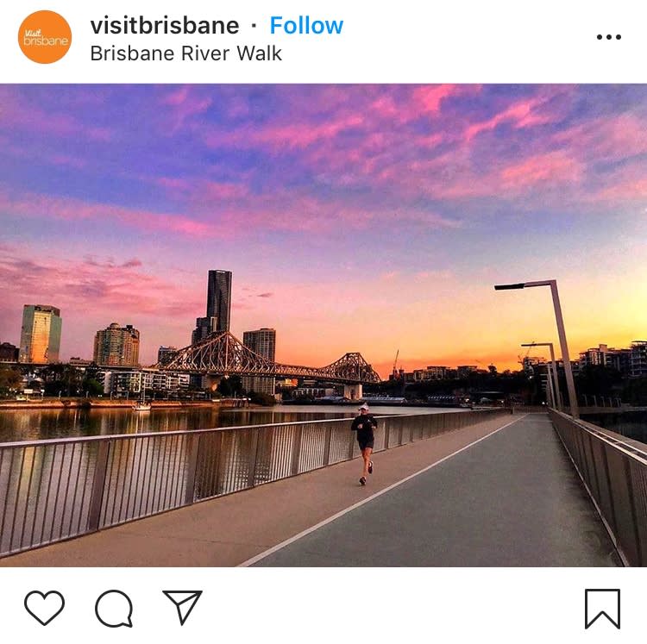Open the Brisbane River Walk location tag
Screen dimensions: 647x644
point(185,53)
